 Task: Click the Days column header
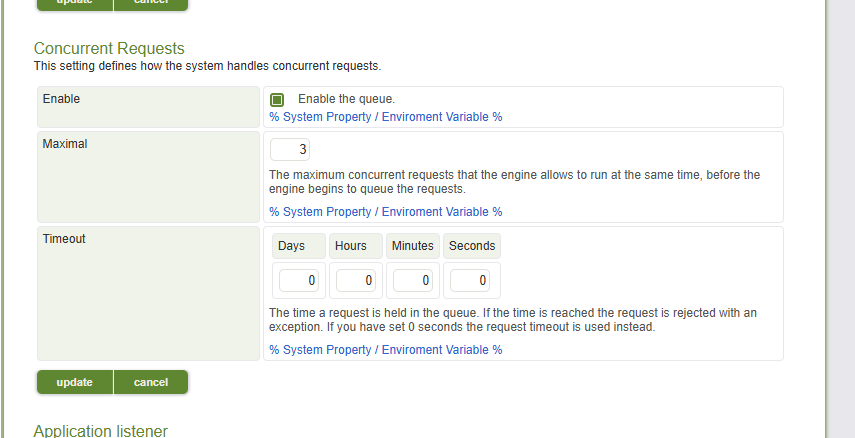(x=298, y=246)
